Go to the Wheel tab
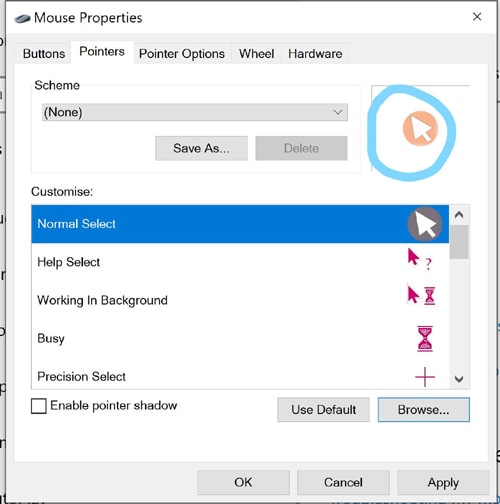 click(256, 54)
